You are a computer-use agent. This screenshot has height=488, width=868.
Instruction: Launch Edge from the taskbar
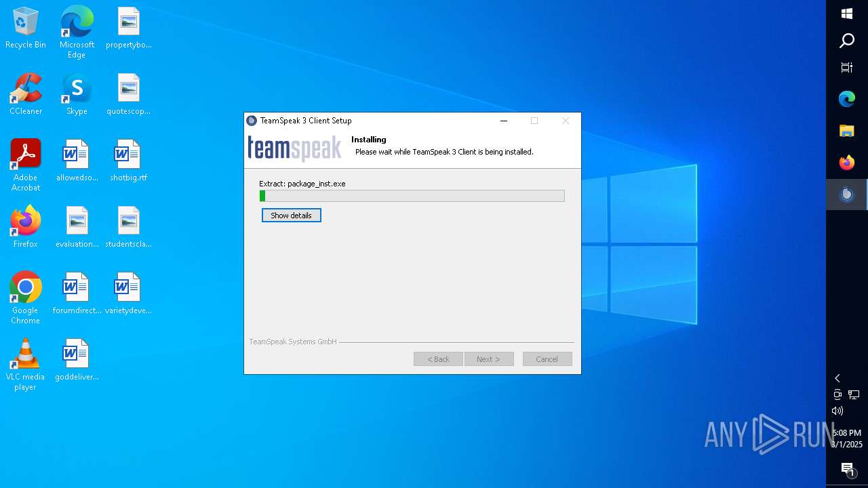tap(847, 99)
